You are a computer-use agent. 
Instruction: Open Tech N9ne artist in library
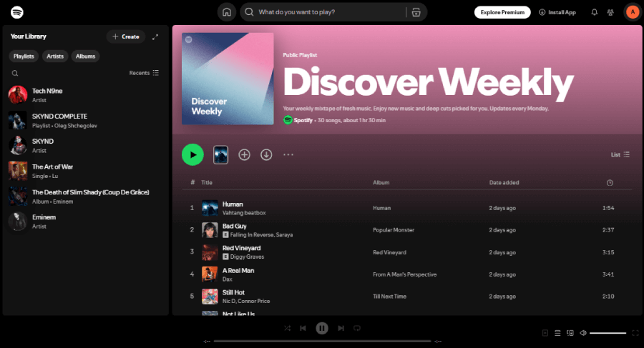(x=85, y=95)
